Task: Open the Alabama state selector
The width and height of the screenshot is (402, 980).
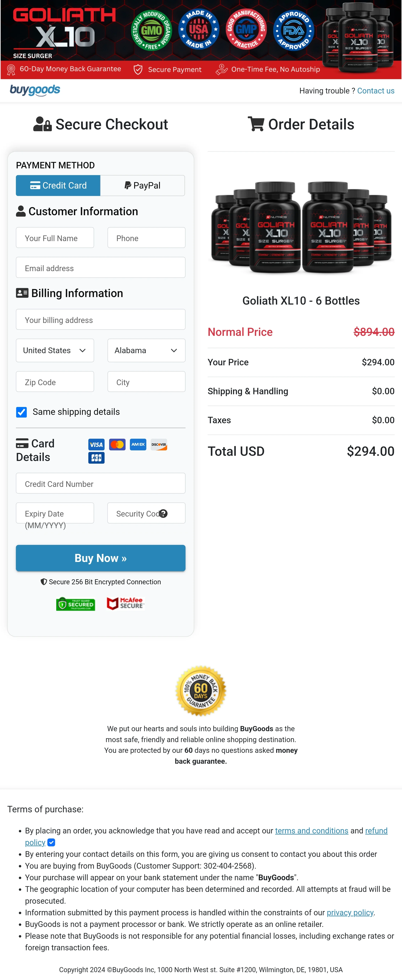Action: pyautogui.click(x=146, y=350)
